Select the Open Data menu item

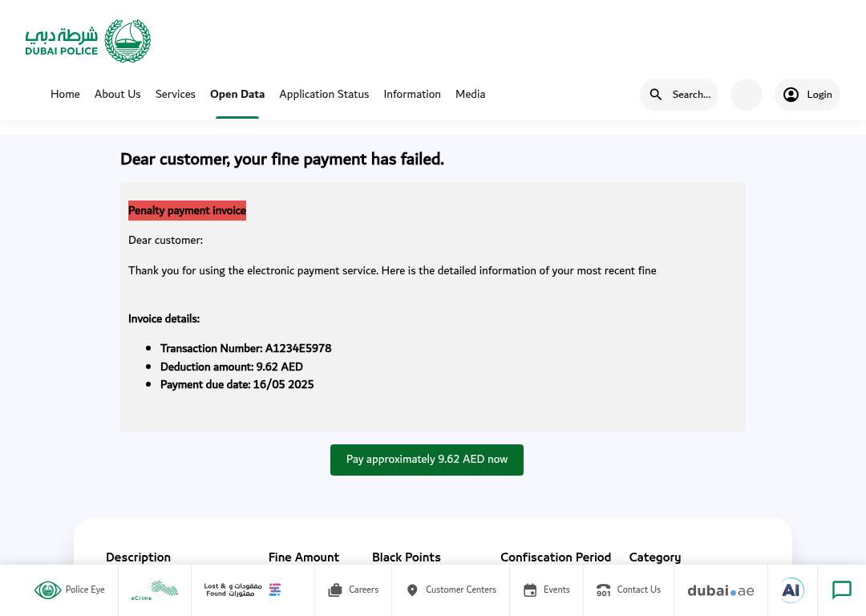click(237, 94)
